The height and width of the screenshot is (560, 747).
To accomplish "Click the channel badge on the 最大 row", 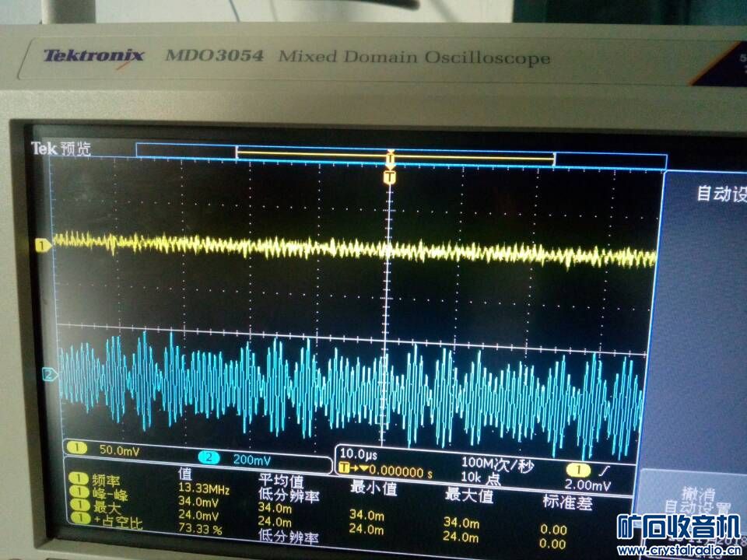I will 79,504.
